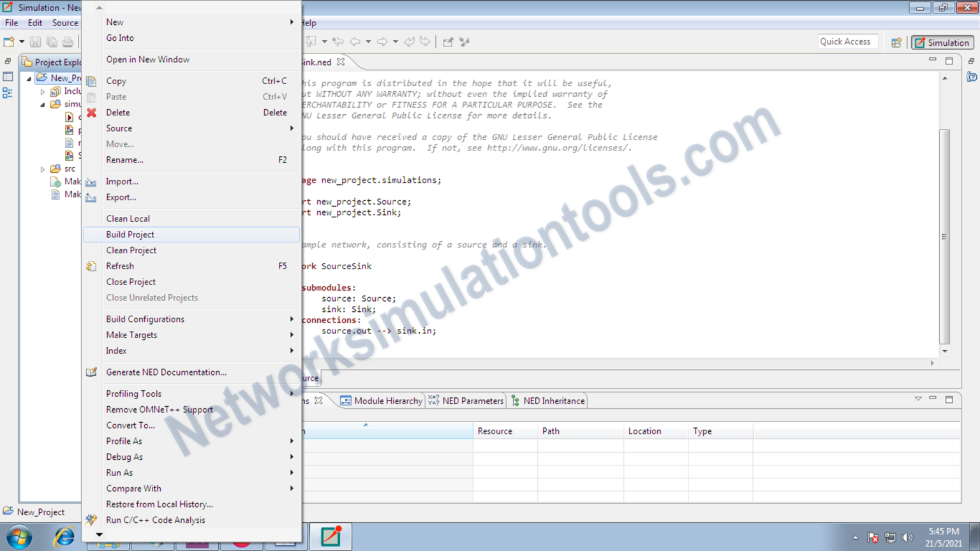Viewport: 980px width, 551px height.
Task: Select Clean Local in the context menu
Action: (128, 218)
